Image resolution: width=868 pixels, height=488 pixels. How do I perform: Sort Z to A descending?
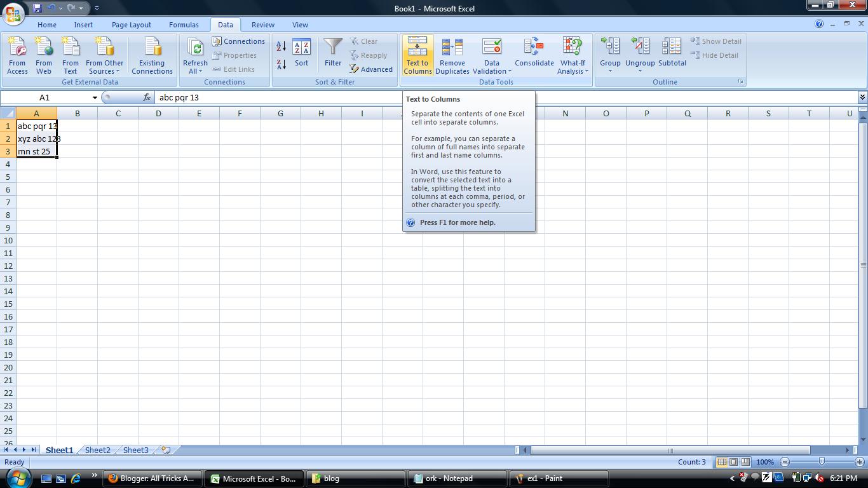[x=281, y=64]
